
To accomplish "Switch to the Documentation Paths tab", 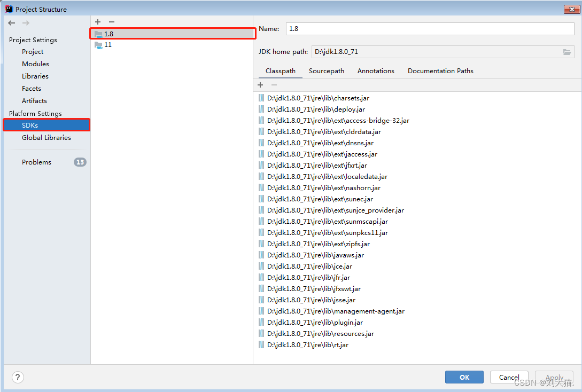I will coord(440,71).
